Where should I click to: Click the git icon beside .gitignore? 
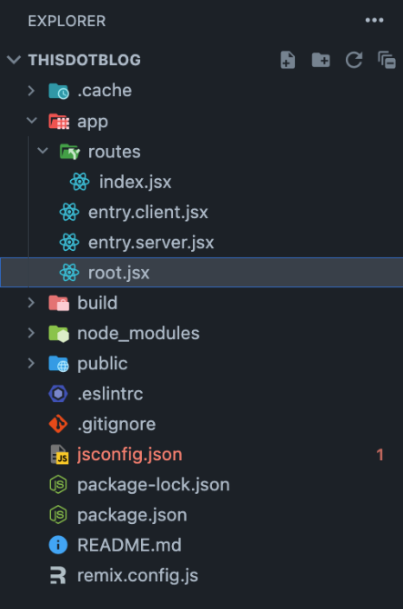tap(58, 424)
